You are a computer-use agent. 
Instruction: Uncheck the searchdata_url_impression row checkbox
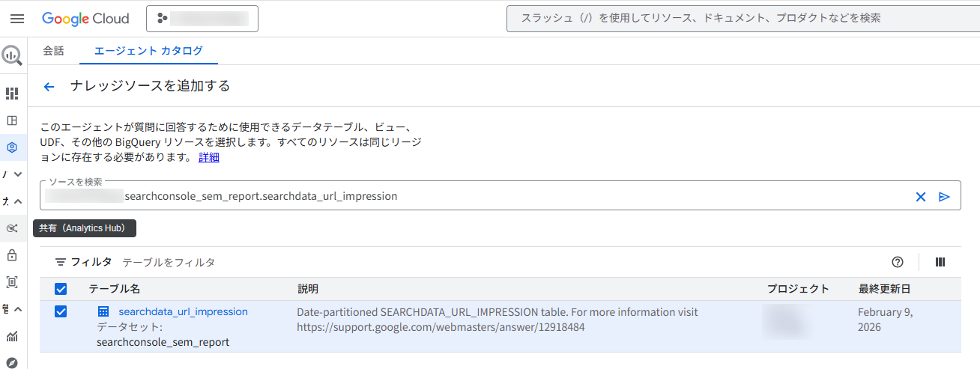pos(61,311)
